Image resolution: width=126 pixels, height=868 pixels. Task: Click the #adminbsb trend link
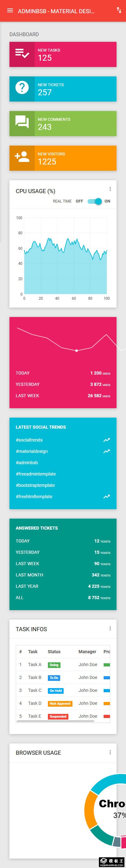(27, 463)
